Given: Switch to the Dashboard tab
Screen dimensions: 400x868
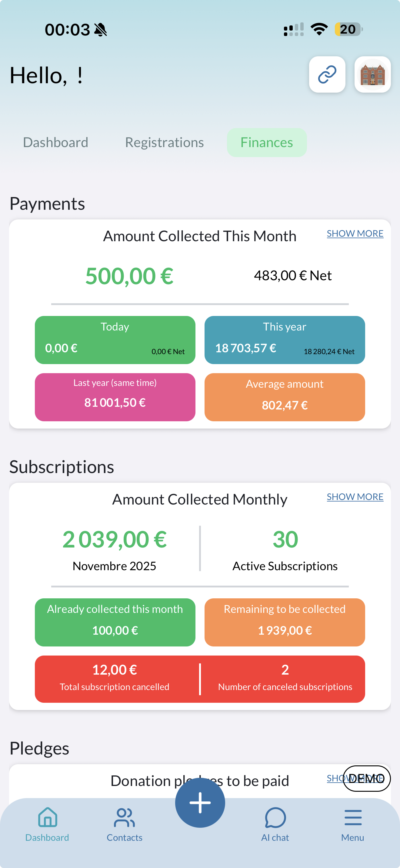Looking at the screenshot, I should pos(56,142).
